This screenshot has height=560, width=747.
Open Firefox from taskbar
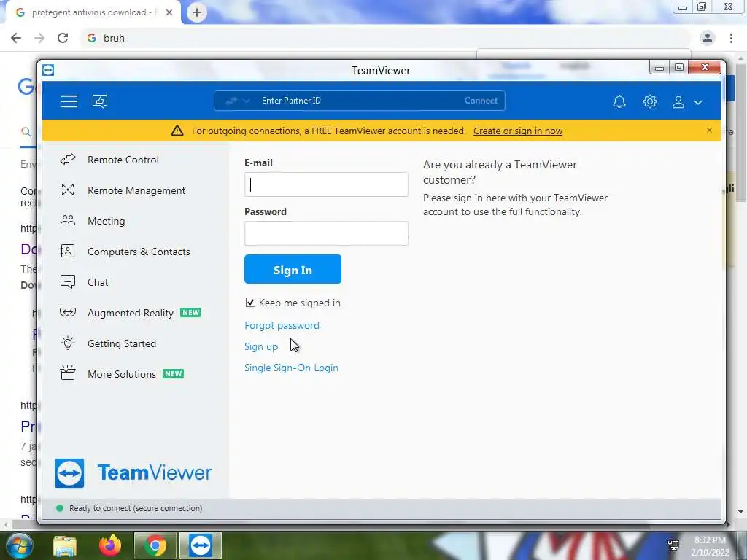[x=110, y=545]
